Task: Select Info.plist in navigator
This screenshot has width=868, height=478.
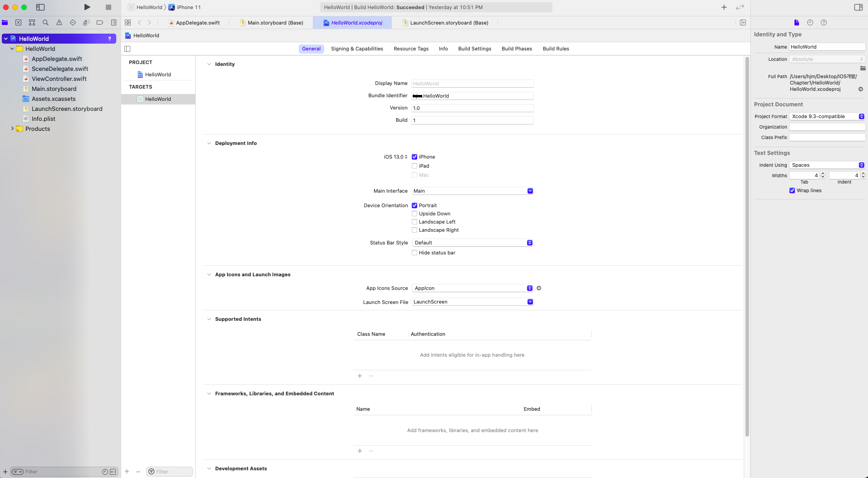Action: [44, 119]
